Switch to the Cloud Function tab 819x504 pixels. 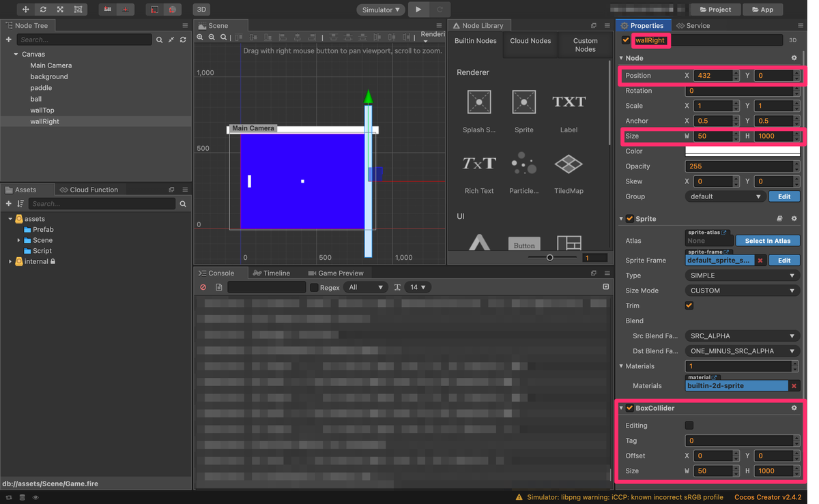[89, 190]
